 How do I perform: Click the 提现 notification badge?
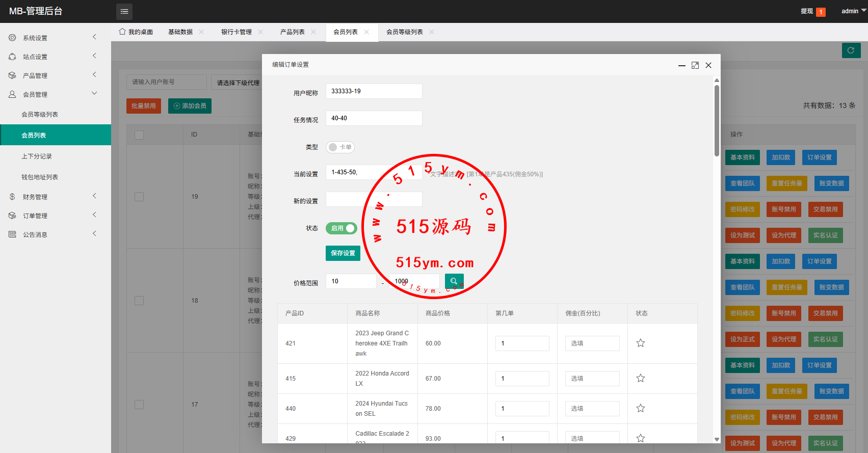coord(821,12)
